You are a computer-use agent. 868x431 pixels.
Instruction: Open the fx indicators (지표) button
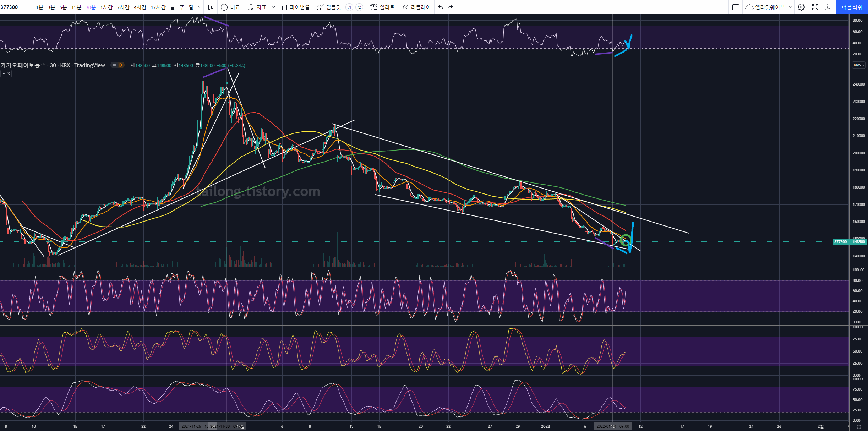click(251, 7)
